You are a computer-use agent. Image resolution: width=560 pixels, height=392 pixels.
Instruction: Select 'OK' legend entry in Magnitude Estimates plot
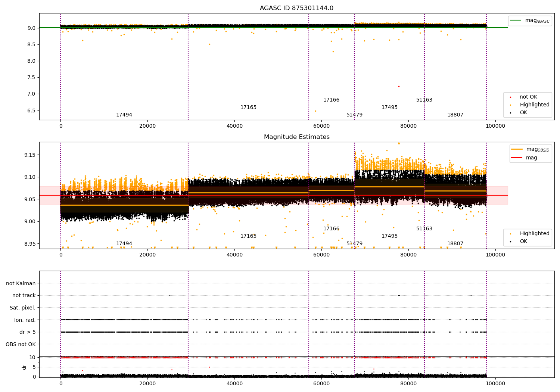[x=523, y=242]
